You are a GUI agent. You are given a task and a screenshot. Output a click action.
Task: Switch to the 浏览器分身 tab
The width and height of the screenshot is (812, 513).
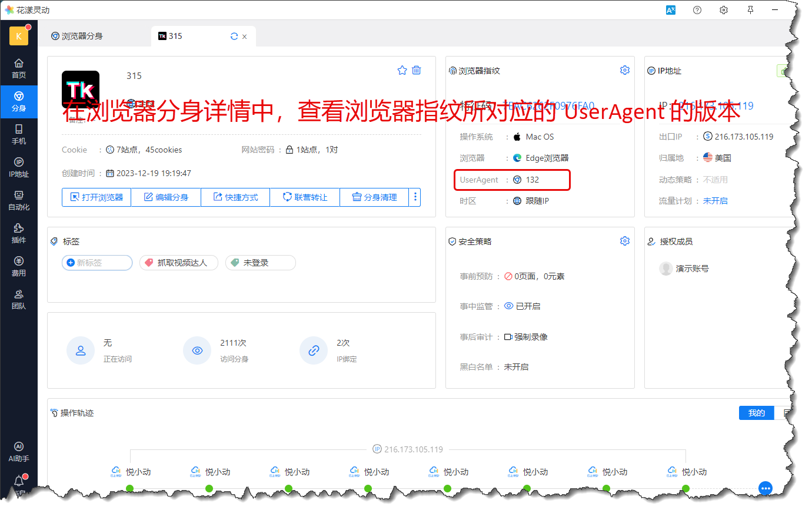tap(77, 36)
